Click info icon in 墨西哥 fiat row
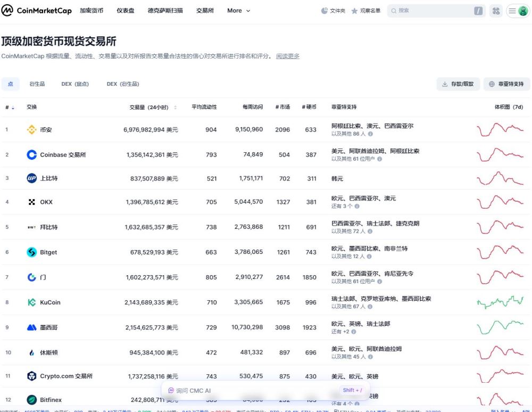 (354, 332)
